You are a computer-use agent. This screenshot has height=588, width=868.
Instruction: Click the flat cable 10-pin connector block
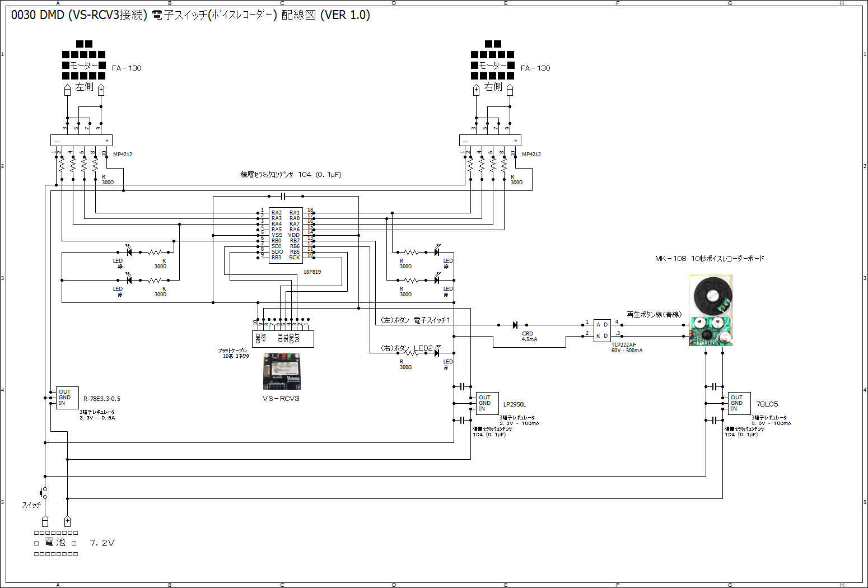pyautogui.click(x=283, y=339)
